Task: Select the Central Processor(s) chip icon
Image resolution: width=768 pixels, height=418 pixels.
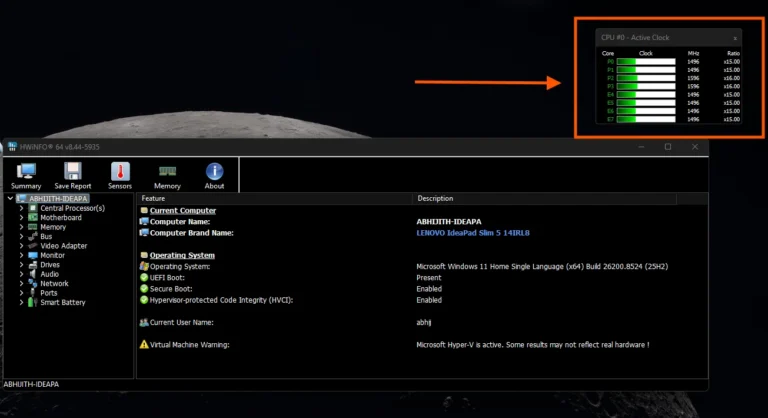Action: (33, 208)
